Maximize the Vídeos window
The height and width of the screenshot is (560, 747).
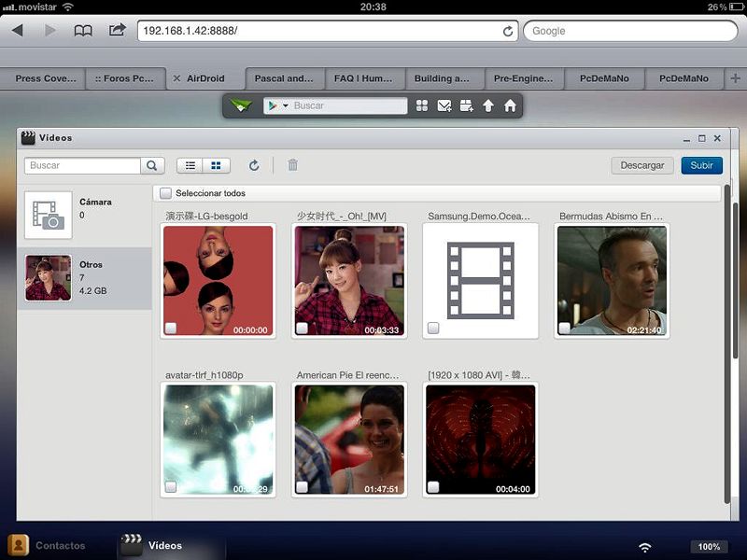(x=702, y=138)
